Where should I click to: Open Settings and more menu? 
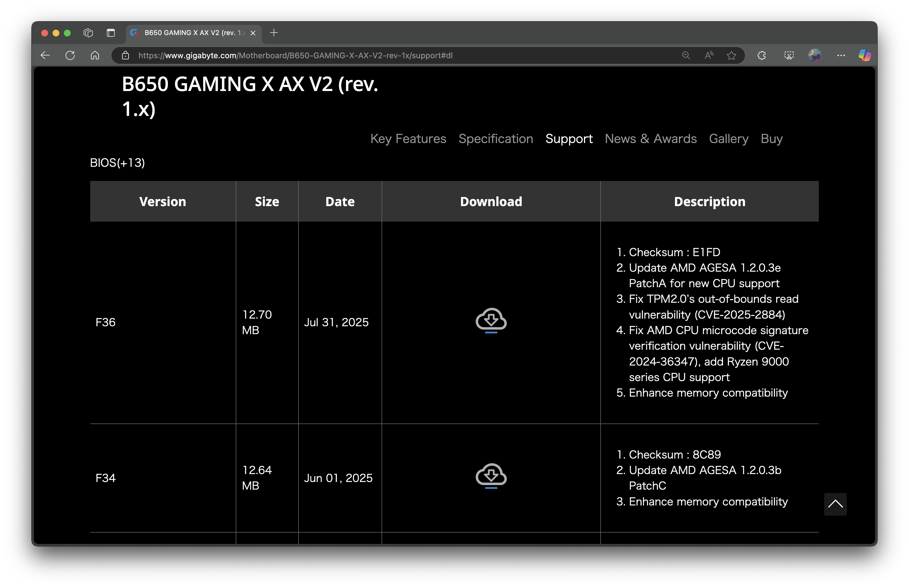click(841, 55)
